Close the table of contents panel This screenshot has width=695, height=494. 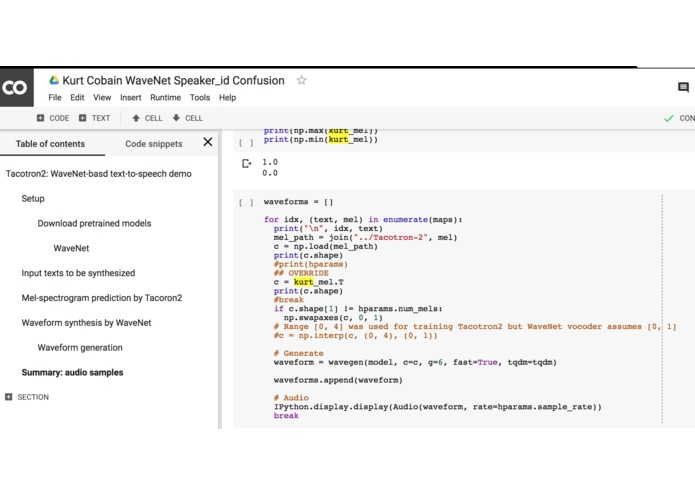(207, 142)
